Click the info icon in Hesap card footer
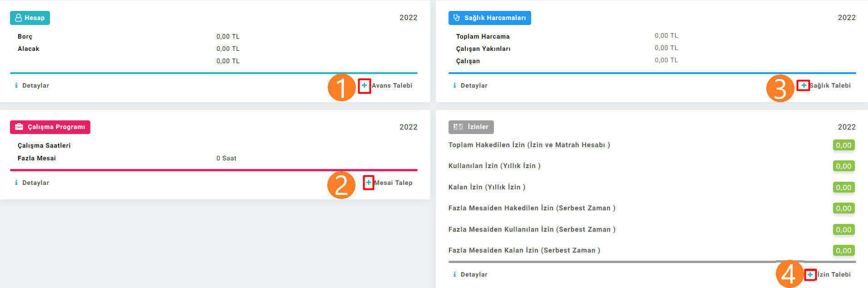 [x=16, y=85]
